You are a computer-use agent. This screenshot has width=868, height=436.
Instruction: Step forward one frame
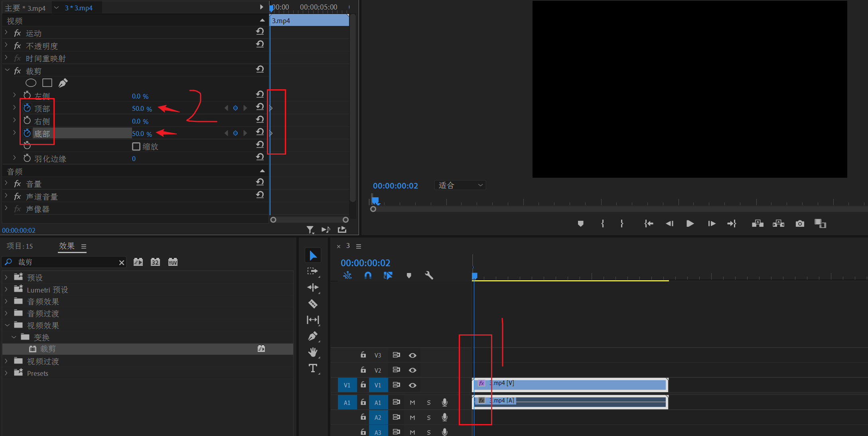(x=712, y=224)
